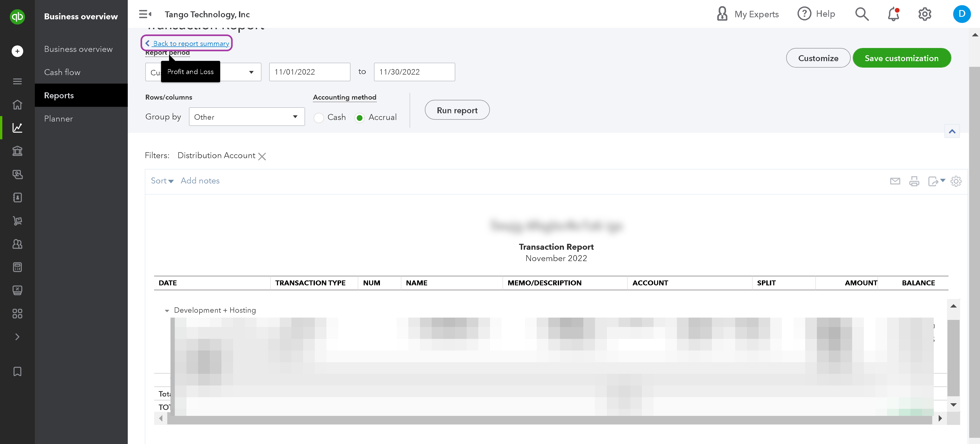
Task: Click the end date field 11/30/2022
Action: 414,72
